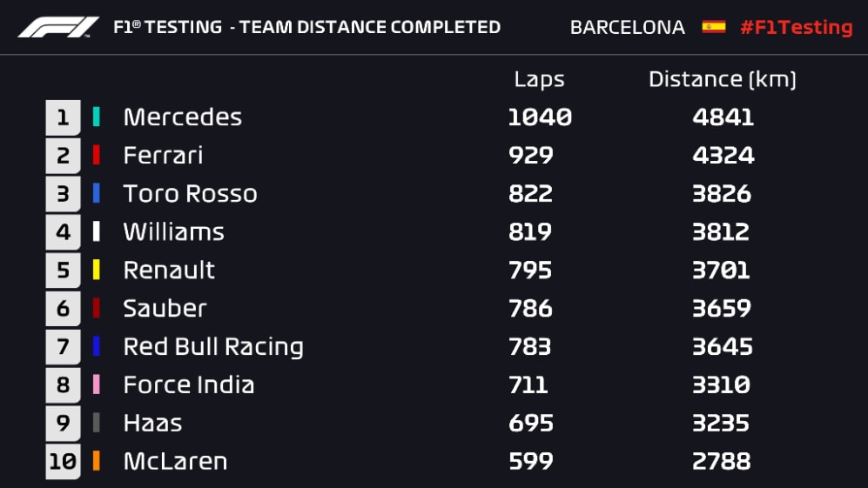Click the #F1Testing hashtag
This screenshot has width=868, height=488.
click(796, 27)
